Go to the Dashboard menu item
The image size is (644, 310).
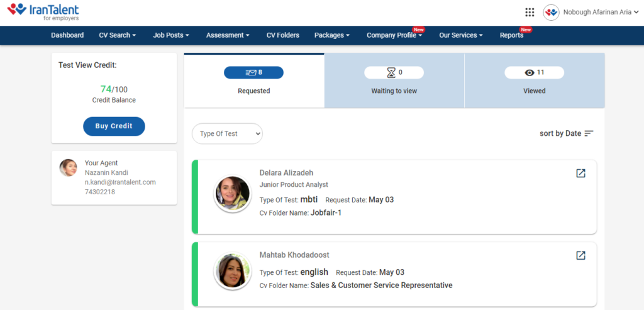coord(67,35)
